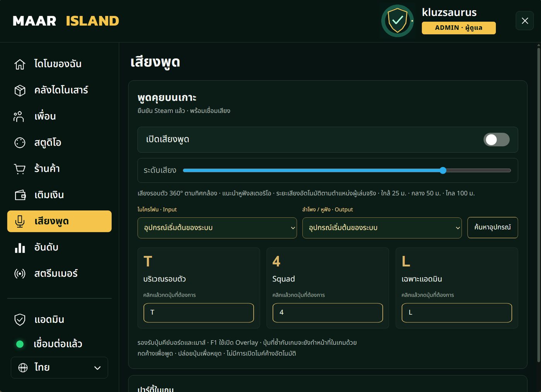Select the สตรีมเมอร์ menu item
541x392 pixels.
click(60, 274)
